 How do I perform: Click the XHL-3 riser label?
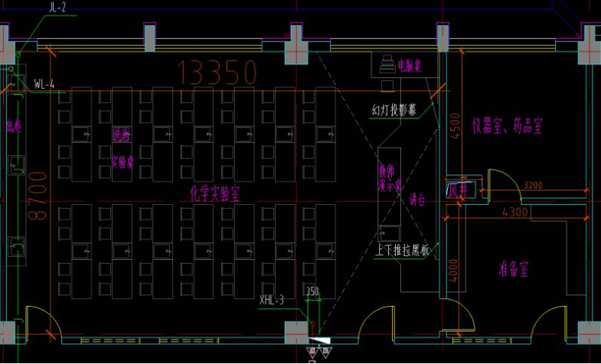point(272,300)
